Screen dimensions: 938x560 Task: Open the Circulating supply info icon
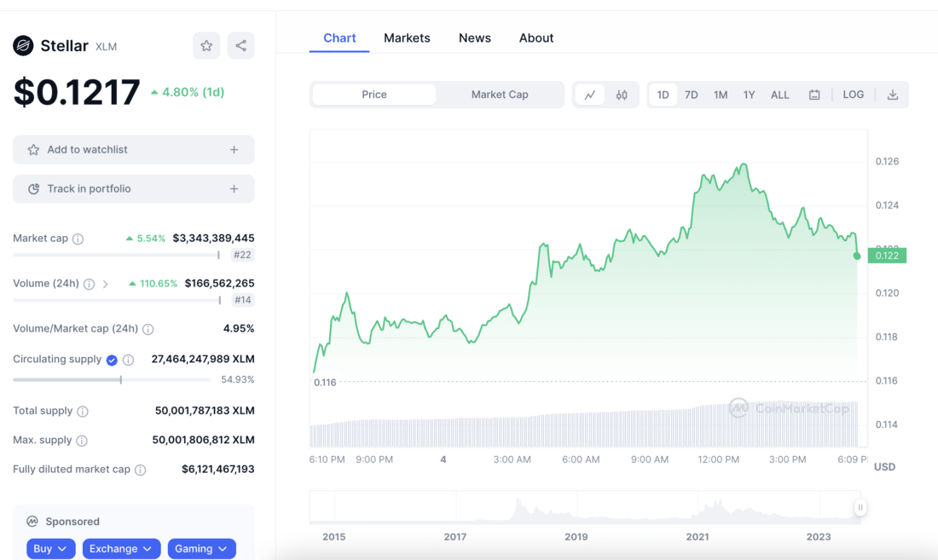point(128,360)
